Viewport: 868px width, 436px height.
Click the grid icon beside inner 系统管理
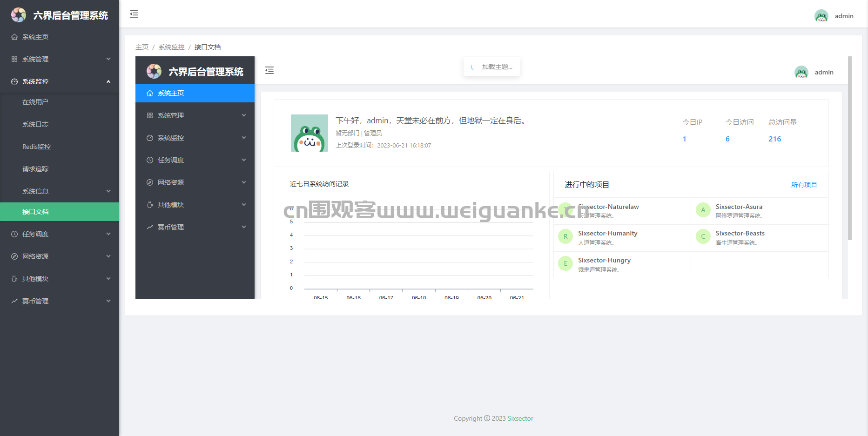(x=150, y=115)
